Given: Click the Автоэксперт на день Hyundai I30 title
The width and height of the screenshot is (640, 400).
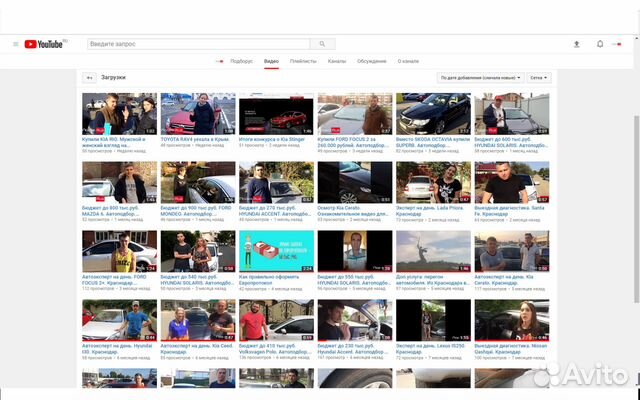Looking at the screenshot, I should [117, 349].
